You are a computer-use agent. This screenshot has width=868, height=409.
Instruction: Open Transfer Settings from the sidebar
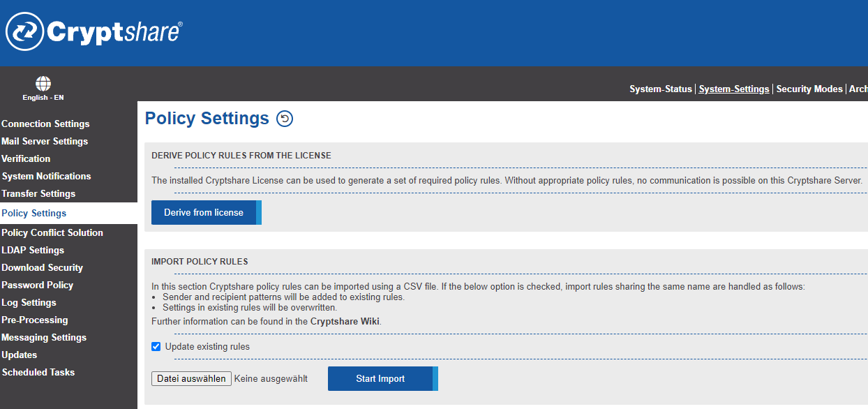(x=38, y=193)
